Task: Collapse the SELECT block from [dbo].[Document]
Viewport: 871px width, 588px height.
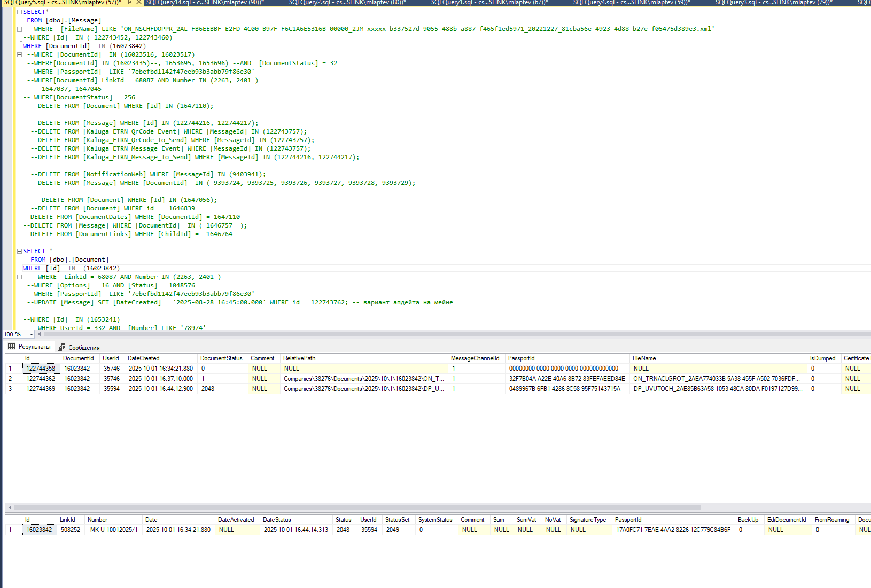Action: tap(19, 251)
